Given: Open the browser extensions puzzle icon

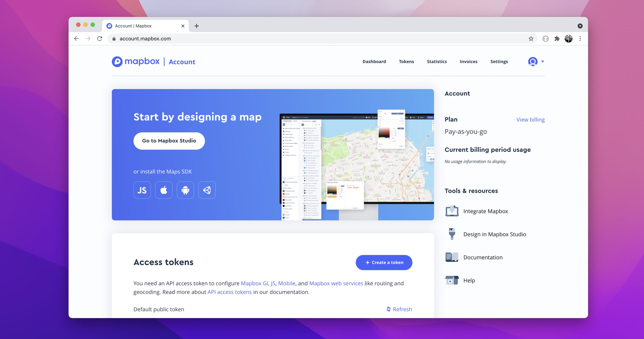Looking at the screenshot, I should [557, 38].
